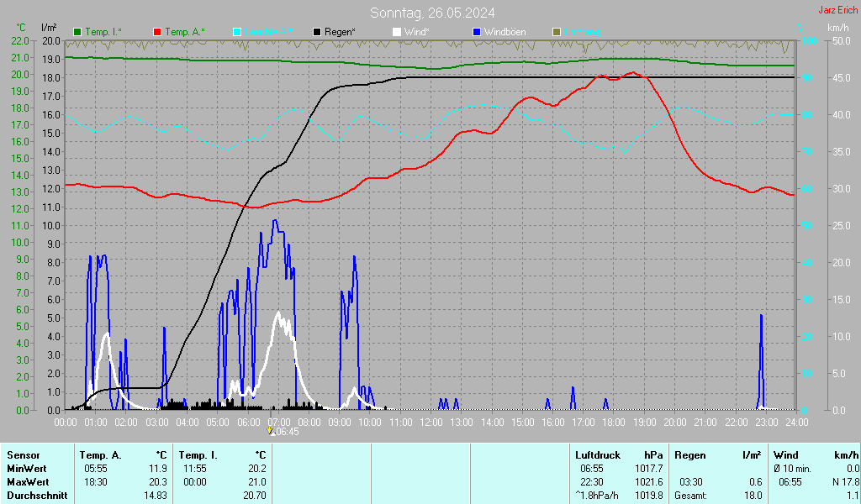Click the blue Windböen legend swatch

[477, 33]
